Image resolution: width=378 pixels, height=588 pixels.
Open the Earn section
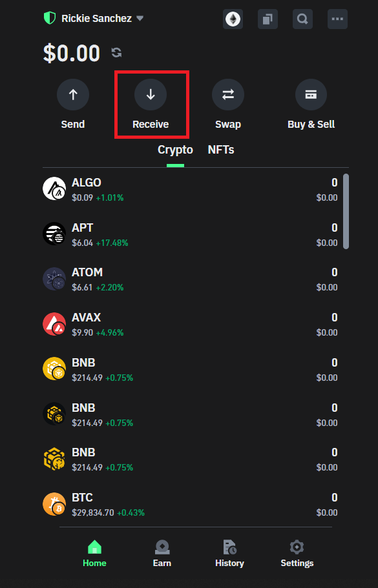pos(162,553)
